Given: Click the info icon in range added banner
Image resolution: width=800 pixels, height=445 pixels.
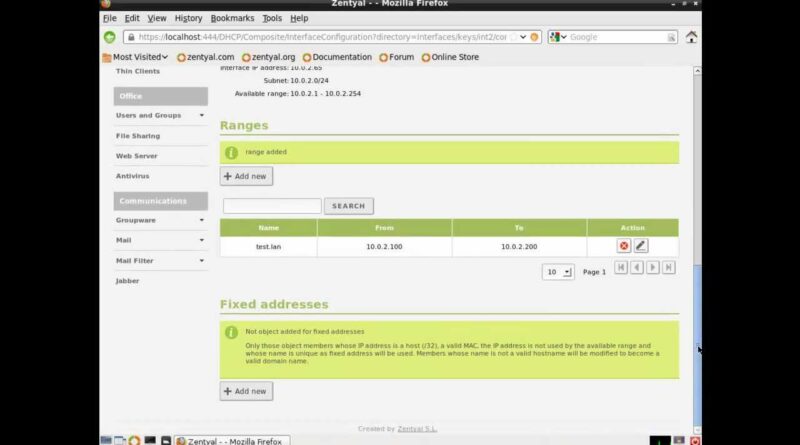Looking at the screenshot, I should pyautogui.click(x=231, y=153).
